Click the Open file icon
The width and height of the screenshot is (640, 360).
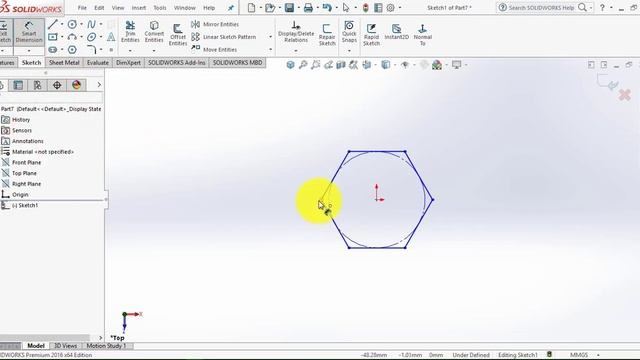(269, 7)
